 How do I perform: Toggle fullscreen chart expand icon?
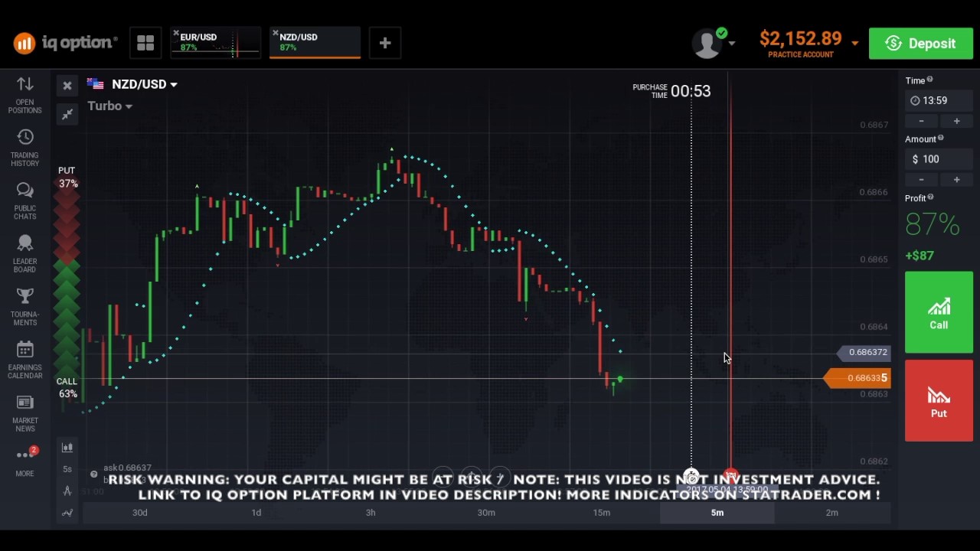(67, 114)
